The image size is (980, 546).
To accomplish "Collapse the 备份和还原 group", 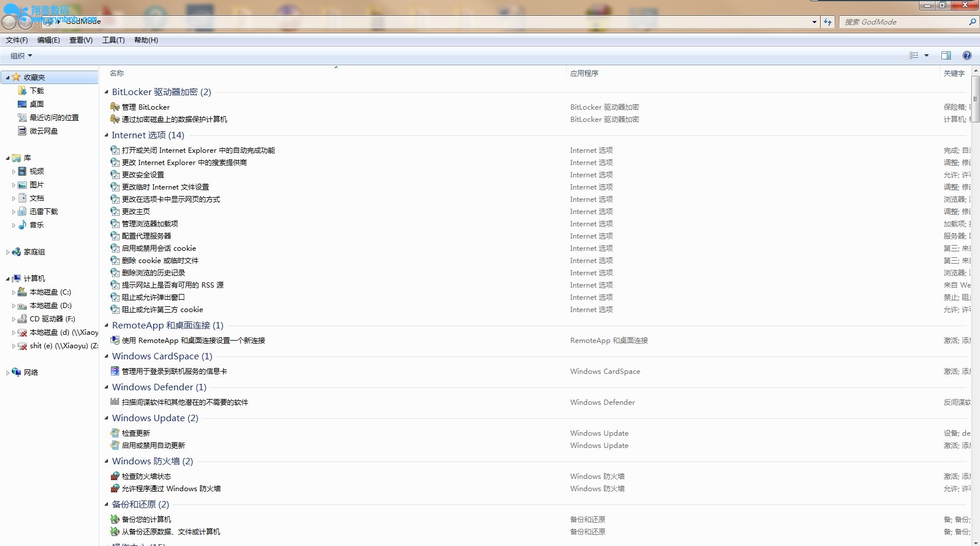I will tap(106, 504).
